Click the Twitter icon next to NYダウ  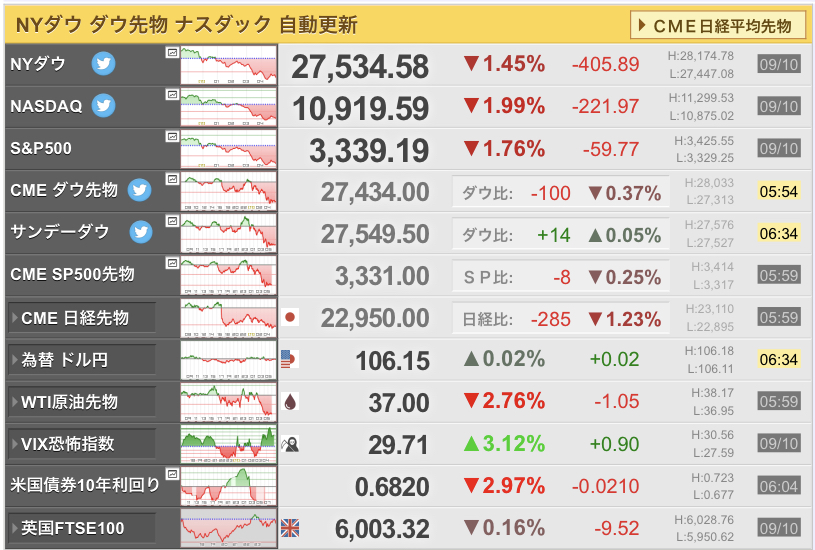tap(103, 64)
